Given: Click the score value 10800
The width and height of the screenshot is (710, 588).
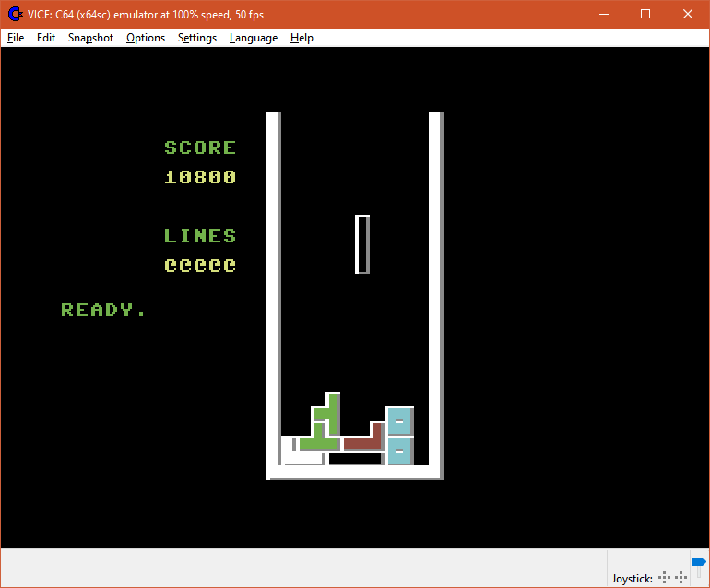Looking at the screenshot, I should coord(200,177).
